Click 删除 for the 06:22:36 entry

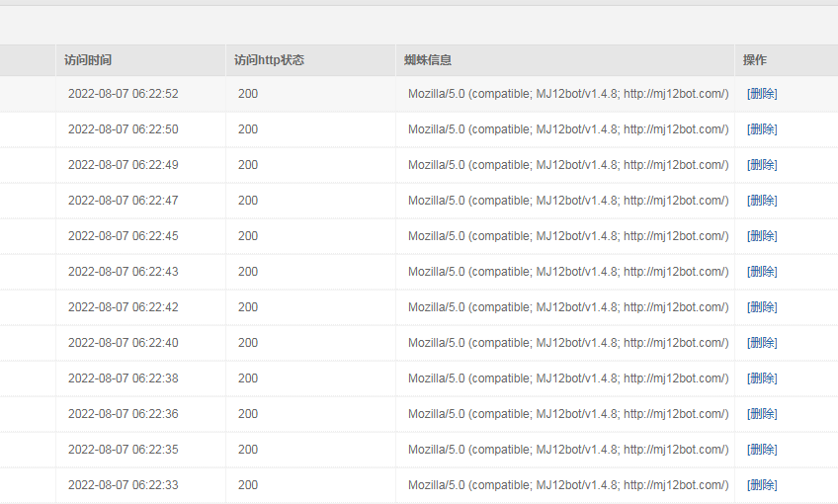point(762,414)
